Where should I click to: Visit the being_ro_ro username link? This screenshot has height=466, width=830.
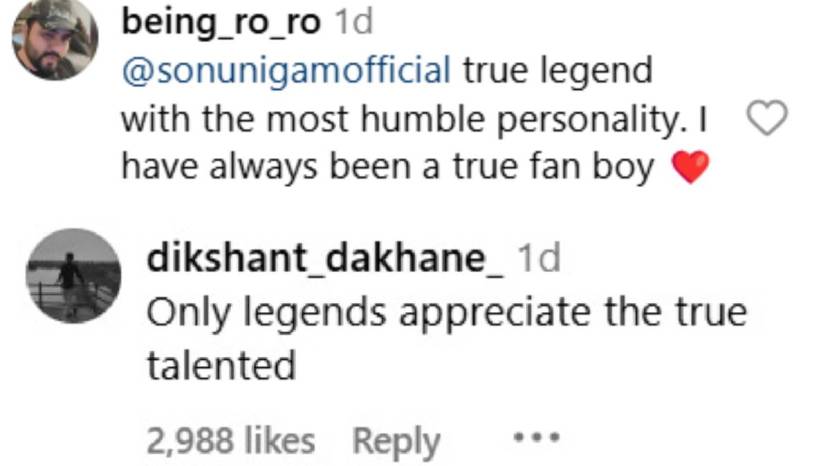(221, 22)
